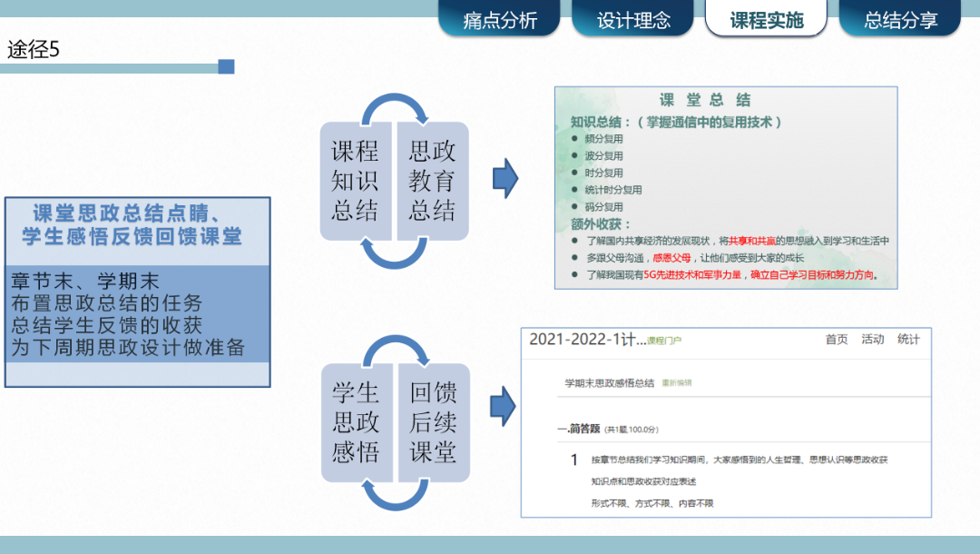980x554 pixels.
Task: Click 首页 in the course portal menu
Action: (x=835, y=340)
